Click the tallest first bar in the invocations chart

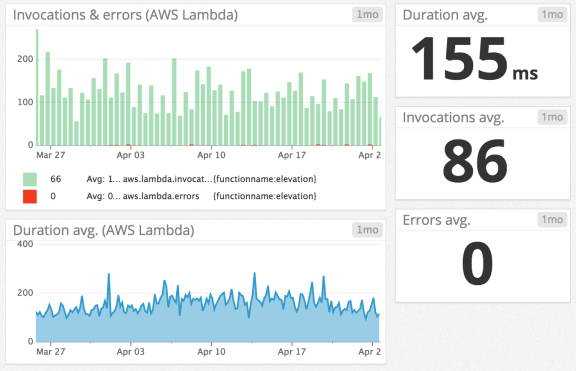click(x=37, y=87)
